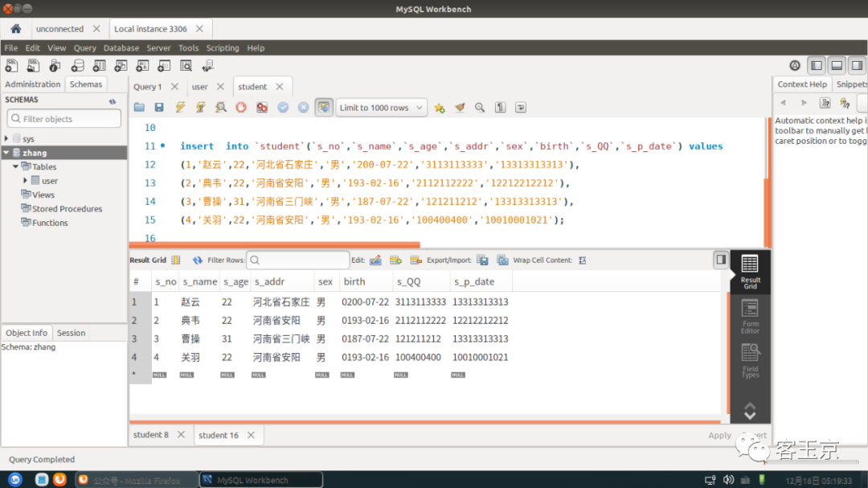
Task: Toggle the bottom output panel
Action: tap(837, 66)
